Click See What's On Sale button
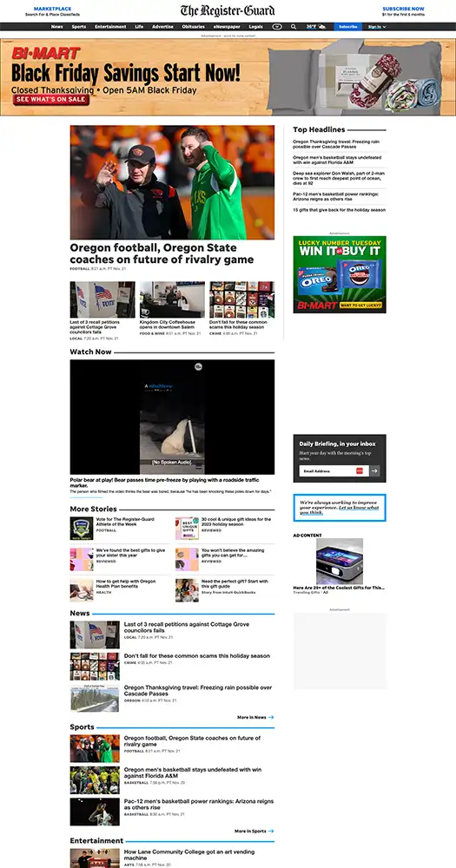456x868 pixels. (51, 100)
